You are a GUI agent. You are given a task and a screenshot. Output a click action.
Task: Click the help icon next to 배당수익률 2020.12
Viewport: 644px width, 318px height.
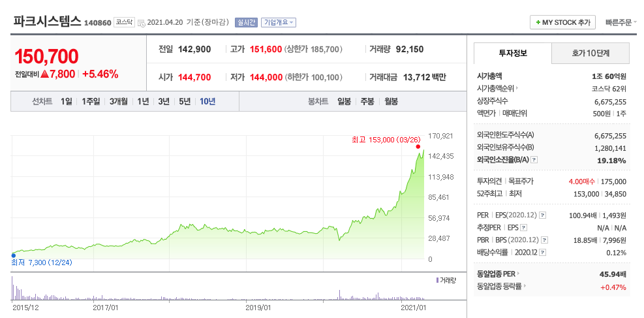tap(543, 252)
